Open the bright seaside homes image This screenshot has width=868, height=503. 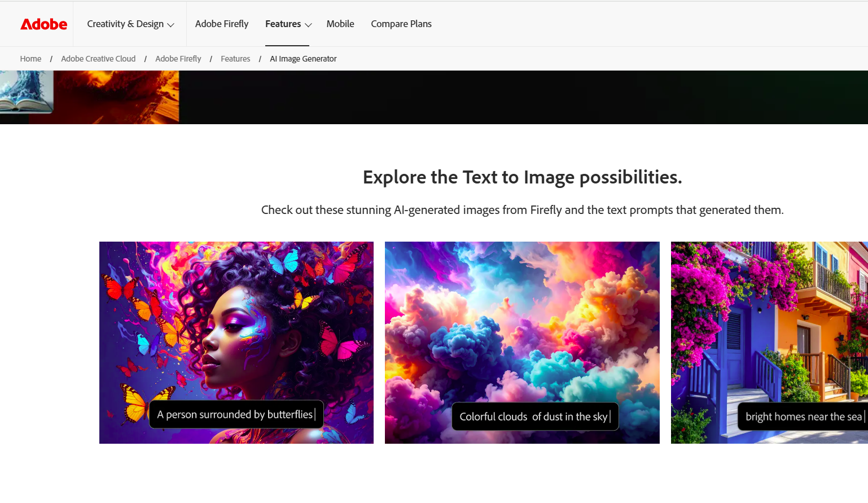point(769,316)
